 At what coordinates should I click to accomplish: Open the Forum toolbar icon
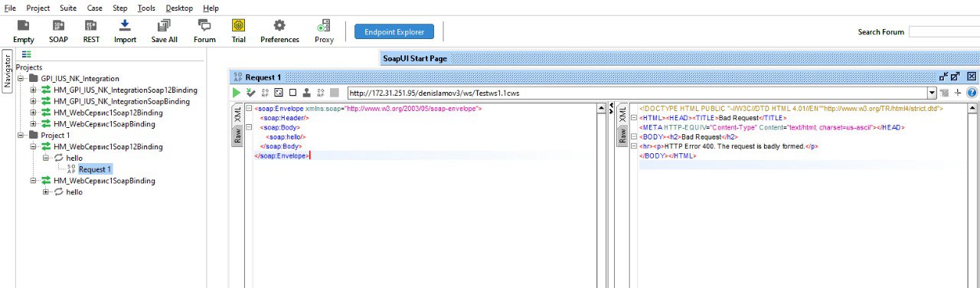(204, 25)
